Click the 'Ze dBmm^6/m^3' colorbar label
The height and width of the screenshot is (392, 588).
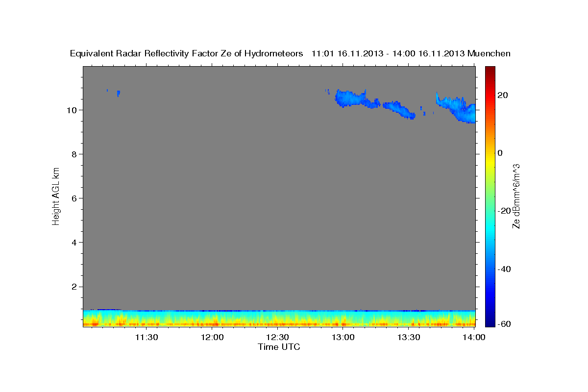click(x=516, y=196)
